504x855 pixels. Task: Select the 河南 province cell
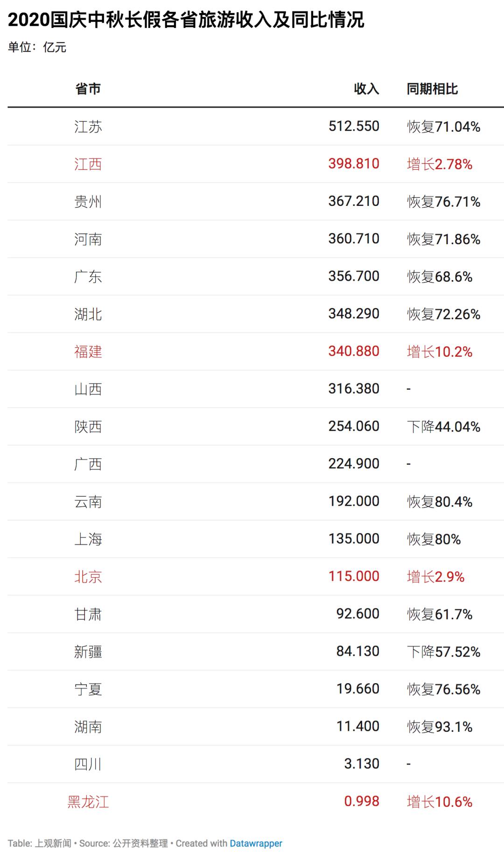(x=88, y=239)
